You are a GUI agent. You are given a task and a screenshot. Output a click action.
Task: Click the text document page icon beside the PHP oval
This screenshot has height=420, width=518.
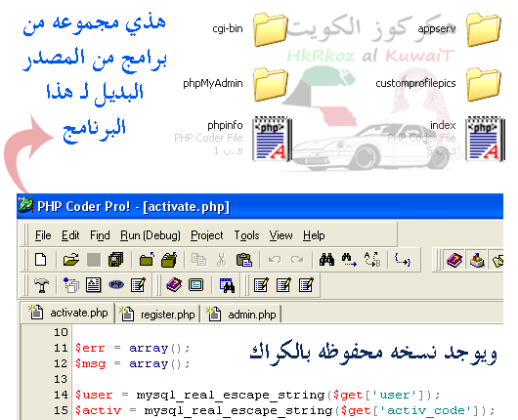tap(94, 285)
